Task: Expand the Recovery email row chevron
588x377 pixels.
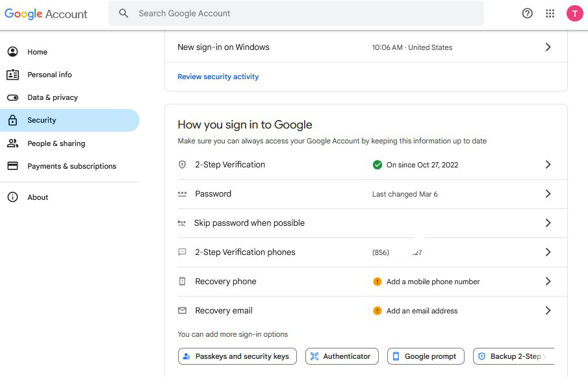Action: pos(548,311)
